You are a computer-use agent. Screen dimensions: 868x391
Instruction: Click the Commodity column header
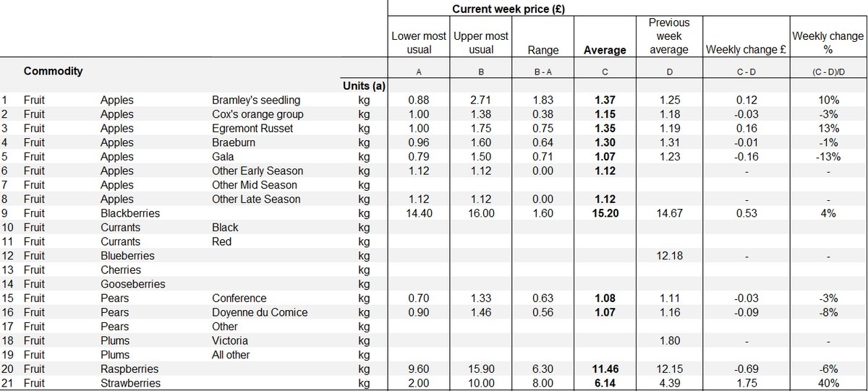click(54, 71)
